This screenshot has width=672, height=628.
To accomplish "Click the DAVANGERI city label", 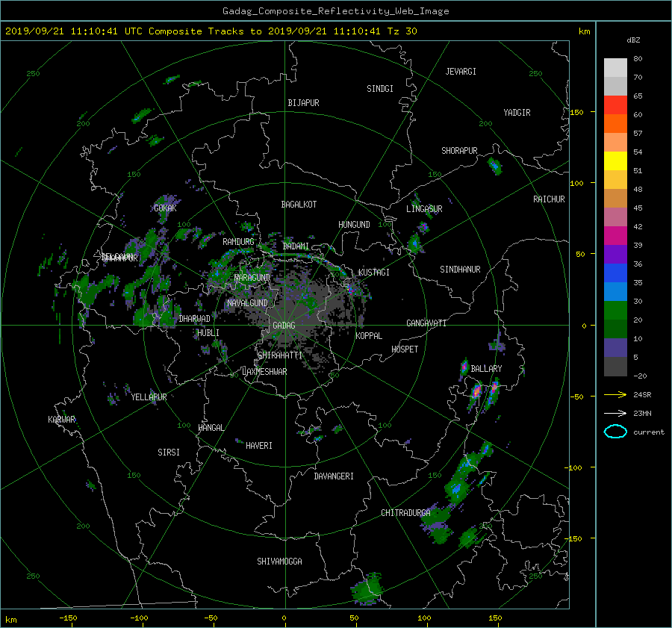I will [x=334, y=476].
